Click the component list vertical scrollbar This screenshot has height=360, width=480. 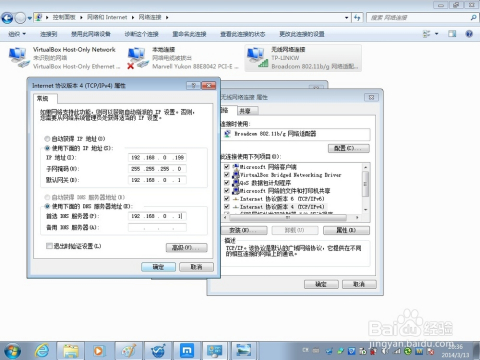(x=366, y=188)
